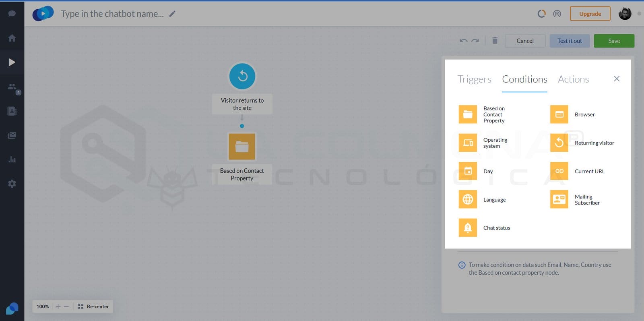Click the chatbot name field
The width and height of the screenshot is (644, 321).
coord(112,14)
